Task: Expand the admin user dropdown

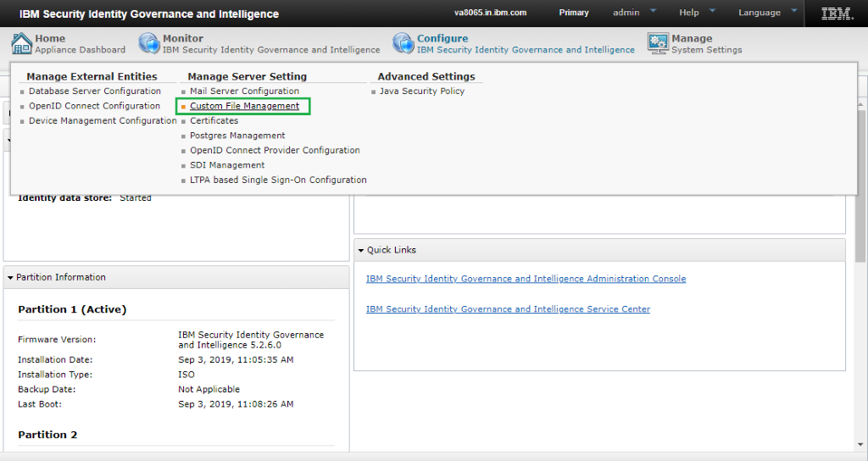Action: 634,12
